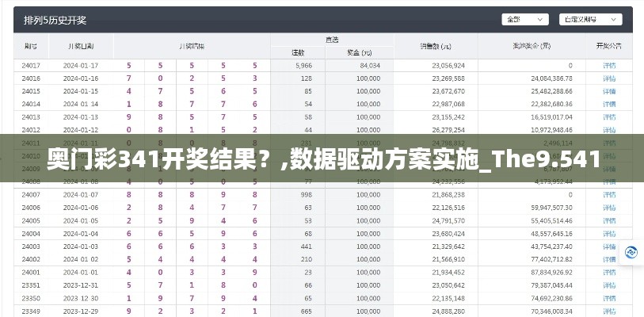
Task: Click 详情 in the 24014 row
Action: pyautogui.click(x=608, y=104)
